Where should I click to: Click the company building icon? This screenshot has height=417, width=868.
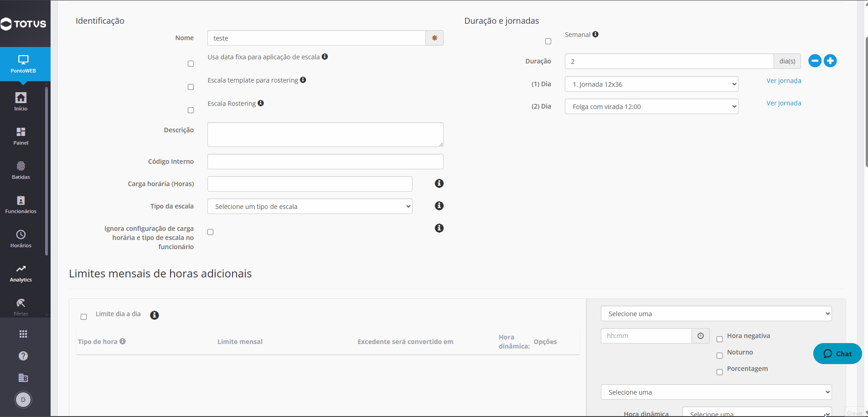click(x=23, y=378)
